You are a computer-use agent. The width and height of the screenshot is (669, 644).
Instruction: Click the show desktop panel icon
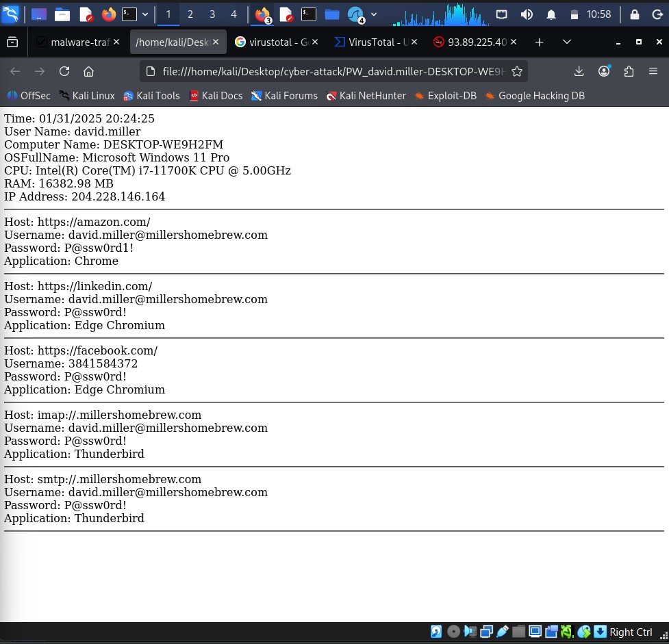[39, 14]
